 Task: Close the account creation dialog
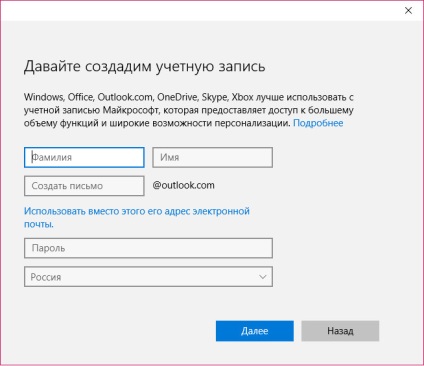[408, 11]
